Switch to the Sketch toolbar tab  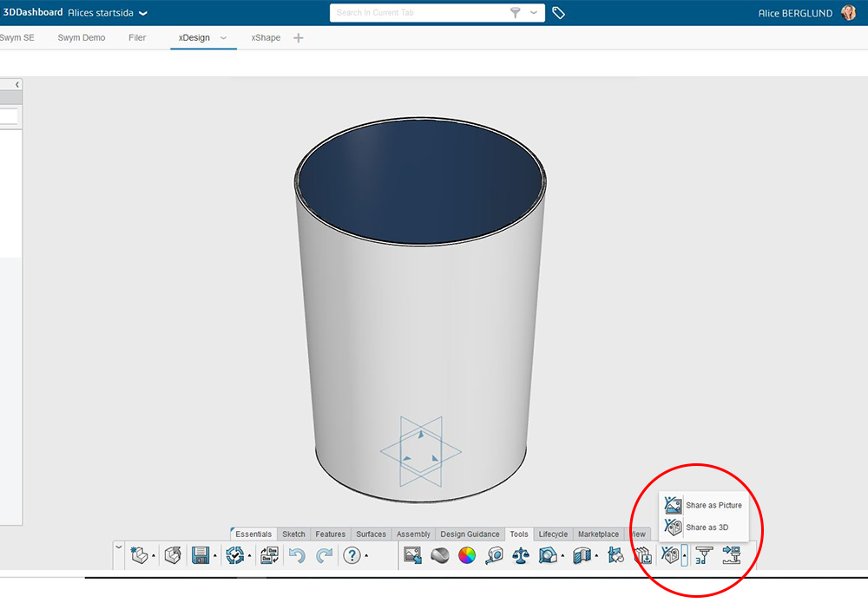293,534
